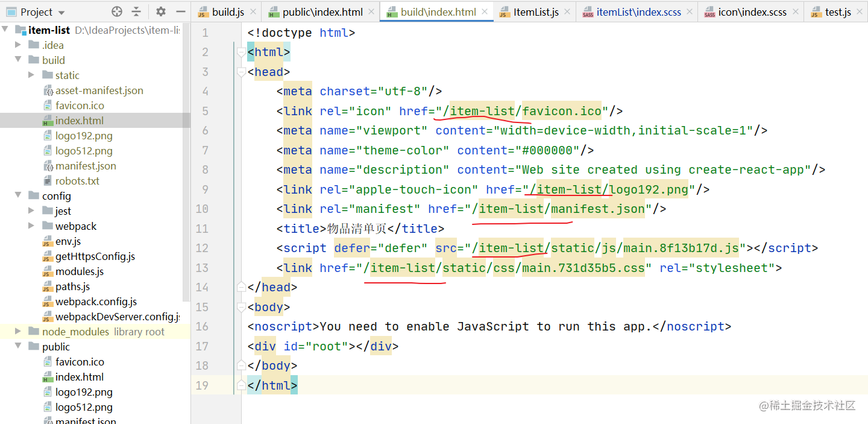
Task: Expand the static folder
Action: click(x=31, y=75)
